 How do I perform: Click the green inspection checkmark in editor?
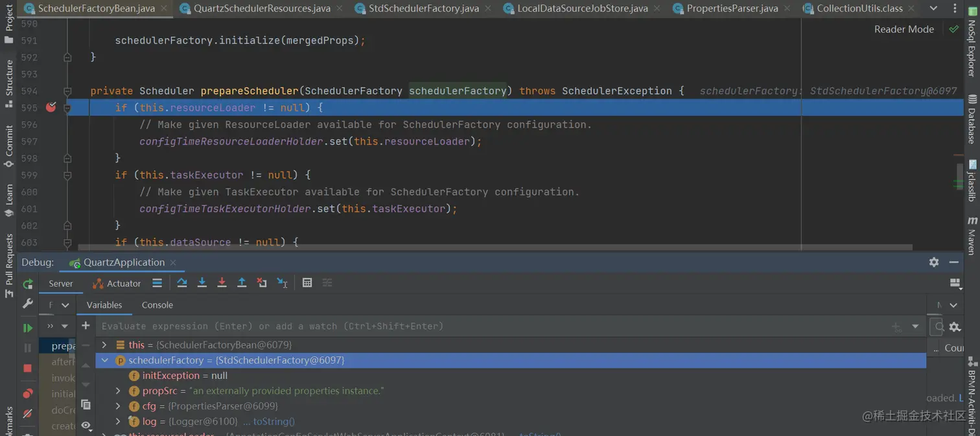click(x=953, y=29)
